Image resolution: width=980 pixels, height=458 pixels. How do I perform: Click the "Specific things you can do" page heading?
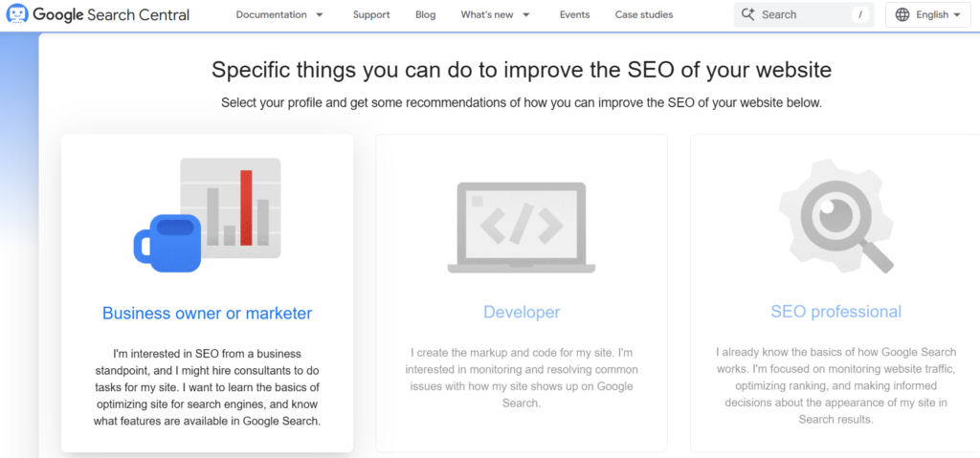point(522,70)
